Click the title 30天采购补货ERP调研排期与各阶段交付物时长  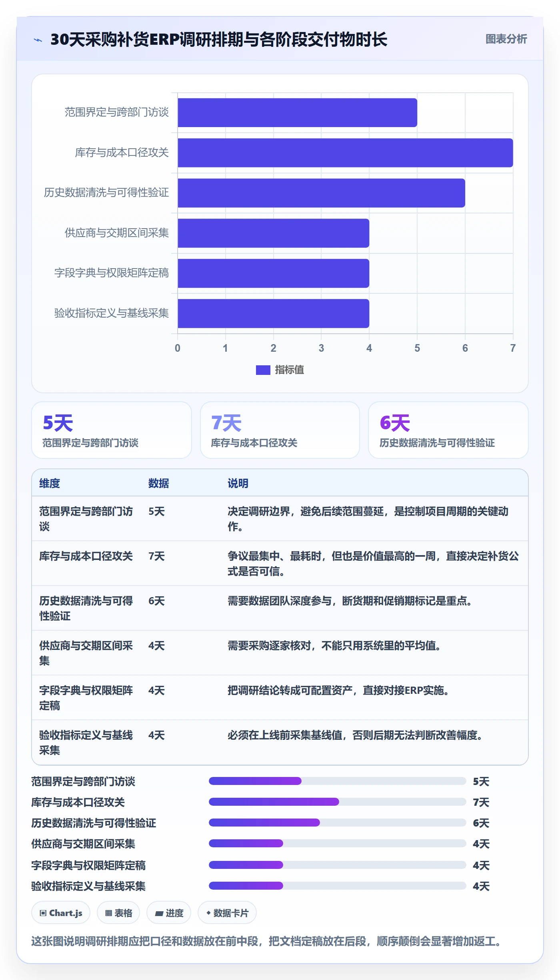(x=219, y=40)
